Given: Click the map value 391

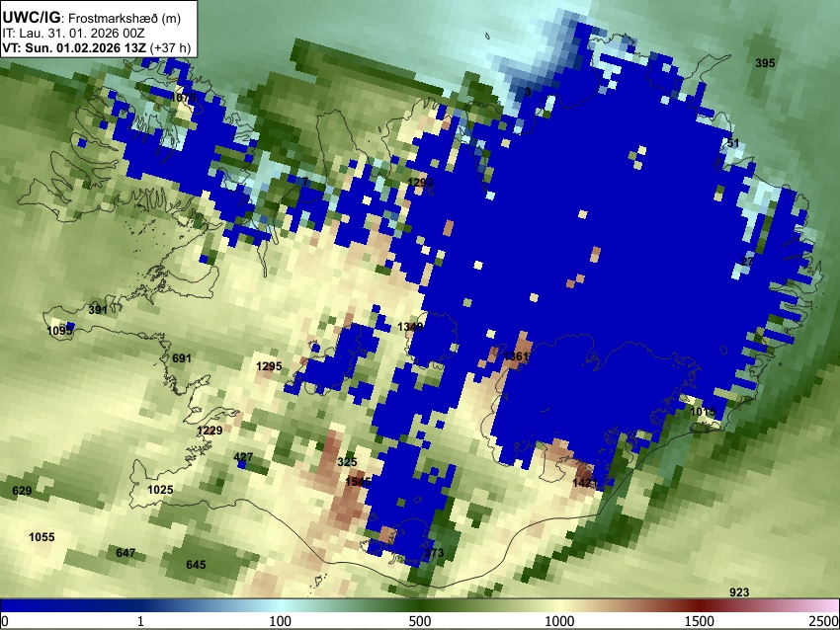Looking at the screenshot, I should tap(98, 310).
